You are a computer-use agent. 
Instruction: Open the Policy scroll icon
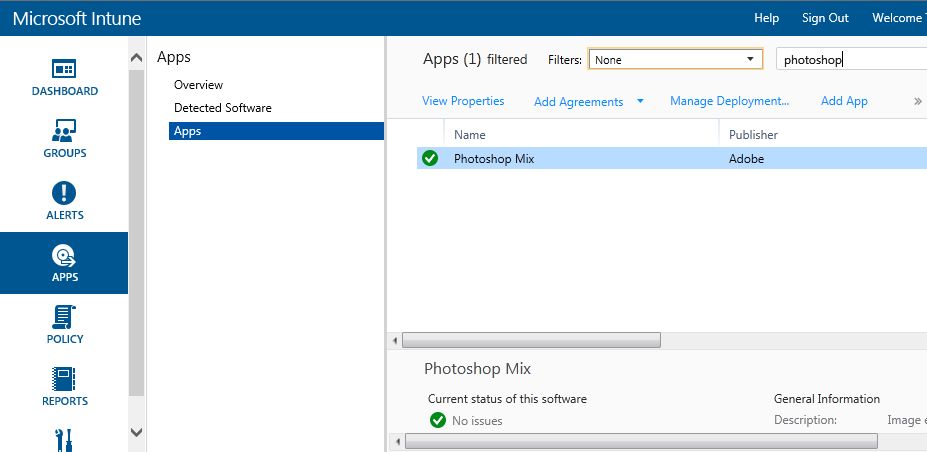[64, 318]
